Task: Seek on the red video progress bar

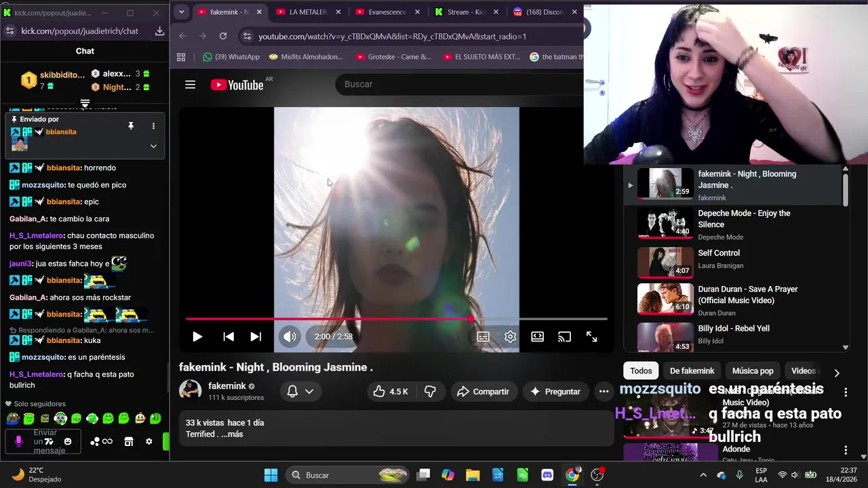Action: [397, 319]
